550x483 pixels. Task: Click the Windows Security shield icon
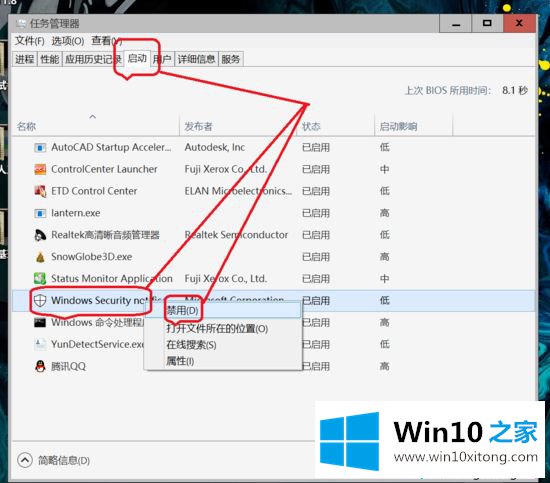(40, 301)
